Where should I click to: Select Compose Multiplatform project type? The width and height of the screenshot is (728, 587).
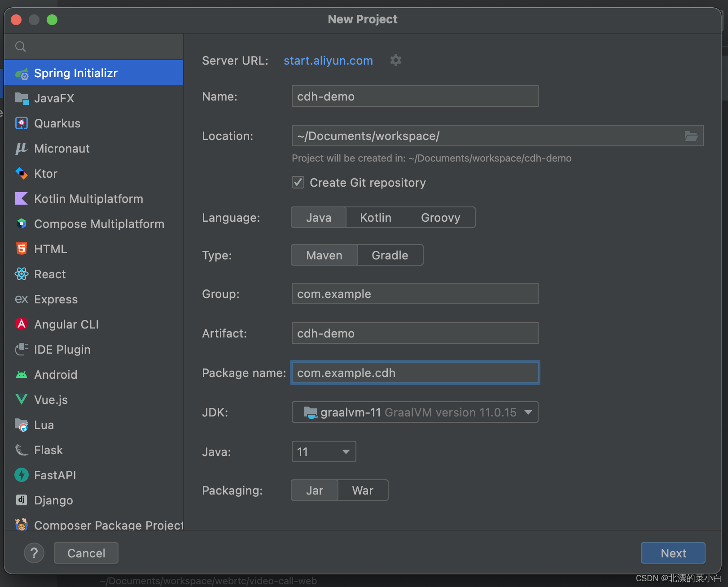point(93,224)
